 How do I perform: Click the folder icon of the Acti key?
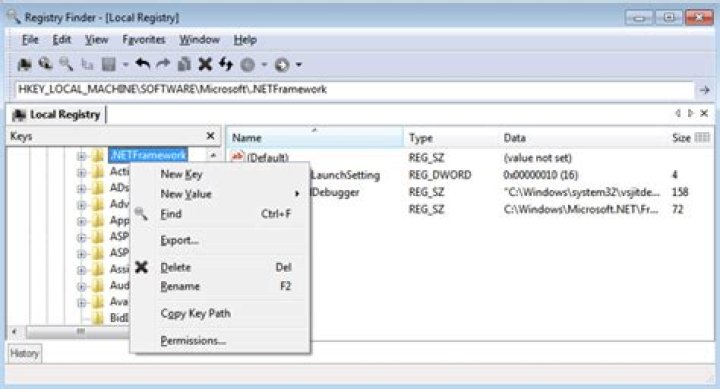tap(97, 172)
